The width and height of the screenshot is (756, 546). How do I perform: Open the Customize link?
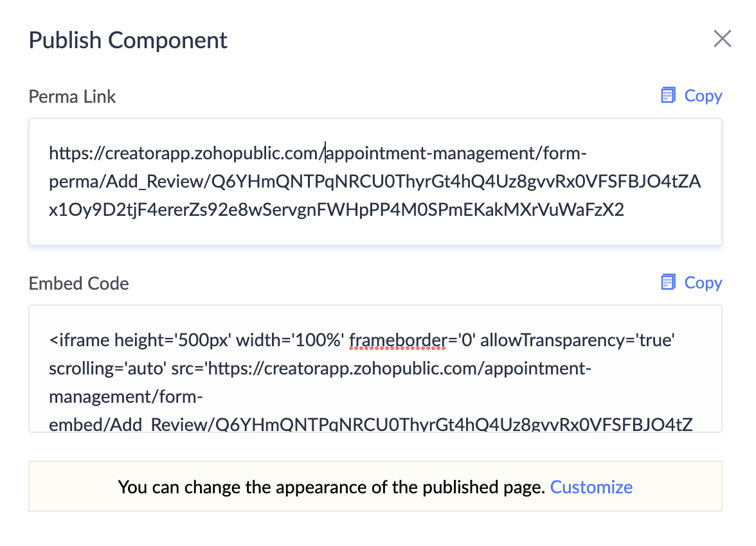[x=591, y=487]
